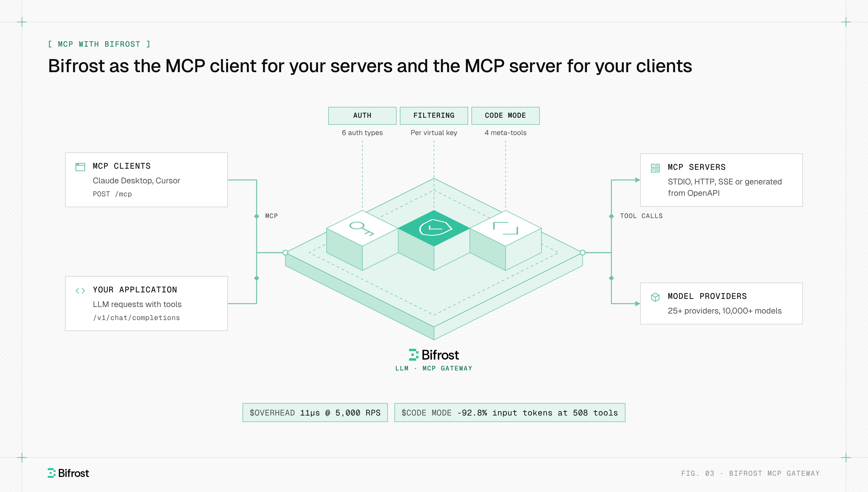
Task: Click the '[ MCP WITH BIFROST ]' tag
Action: 99,44
